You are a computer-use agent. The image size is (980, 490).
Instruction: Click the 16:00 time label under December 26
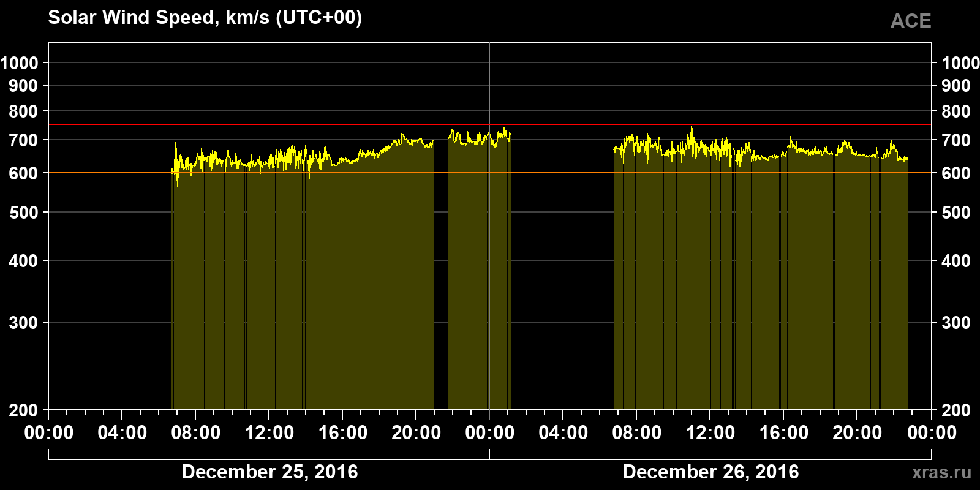click(x=784, y=433)
